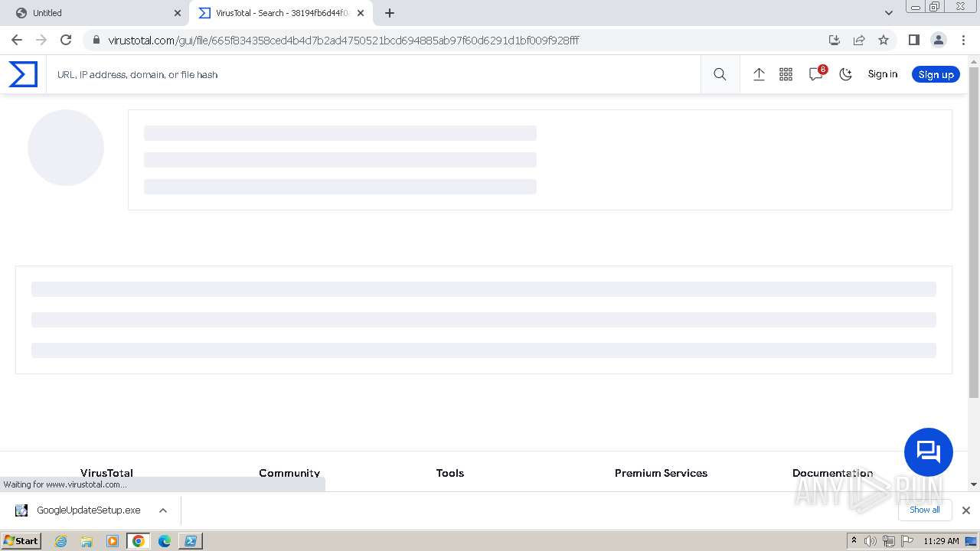Close the VirusTotal Search tab

pyautogui.click(x=361, y=13)
